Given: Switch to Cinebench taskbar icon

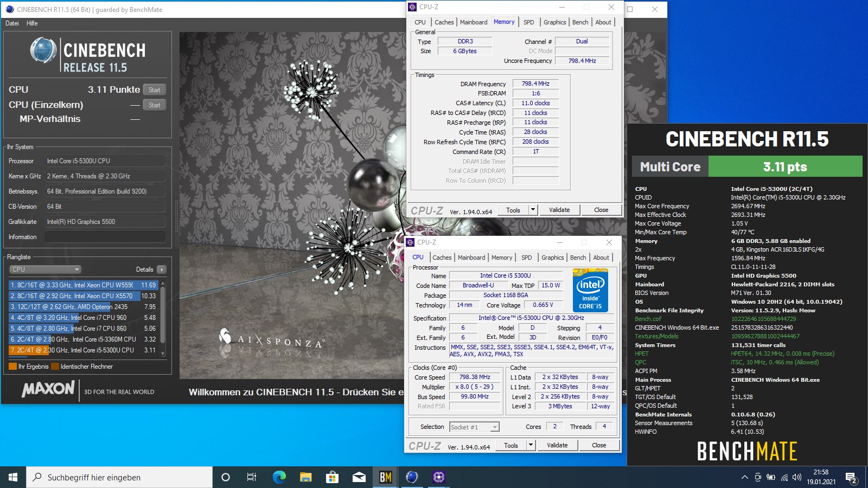Looking at the screenshot, I should pyautogui.click(x=412, y=477).
